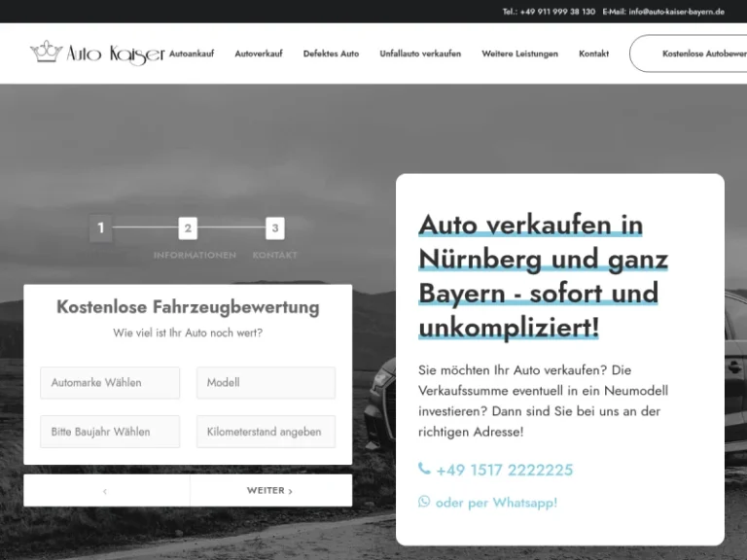Viewport: 747px width, 560px height.
Task: Open the Kontakt page
Action: [593, 53]
